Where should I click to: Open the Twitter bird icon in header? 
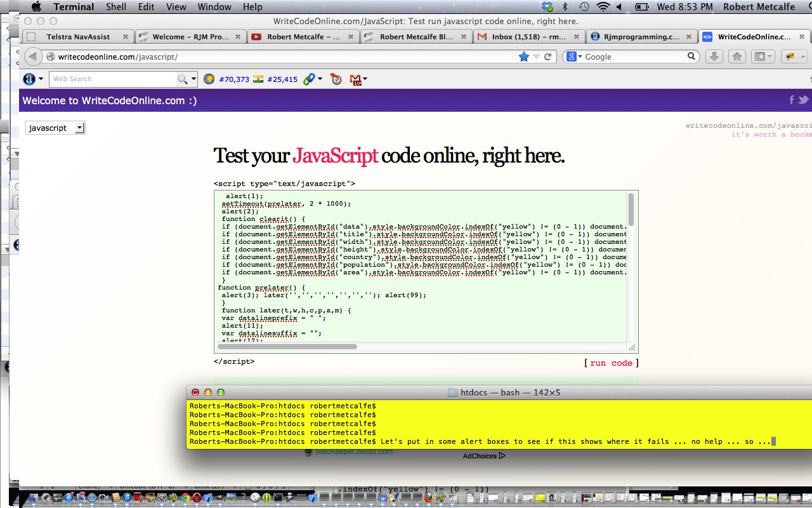tap(803, 100)
